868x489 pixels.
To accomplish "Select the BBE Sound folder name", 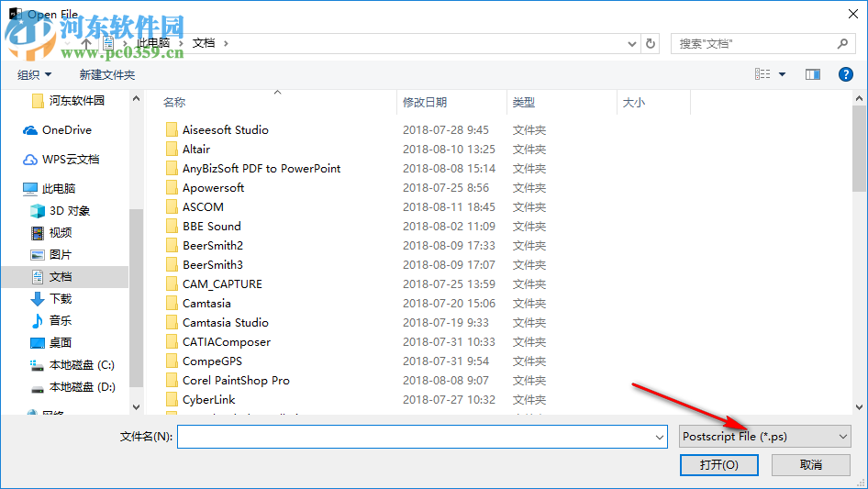I will [x=211, y=226].
